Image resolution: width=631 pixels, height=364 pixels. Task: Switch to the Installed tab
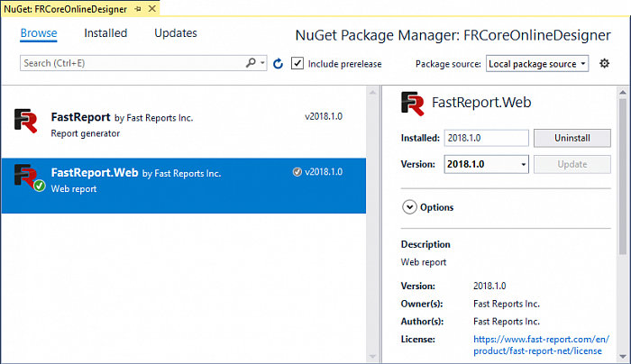click(105, 33)
